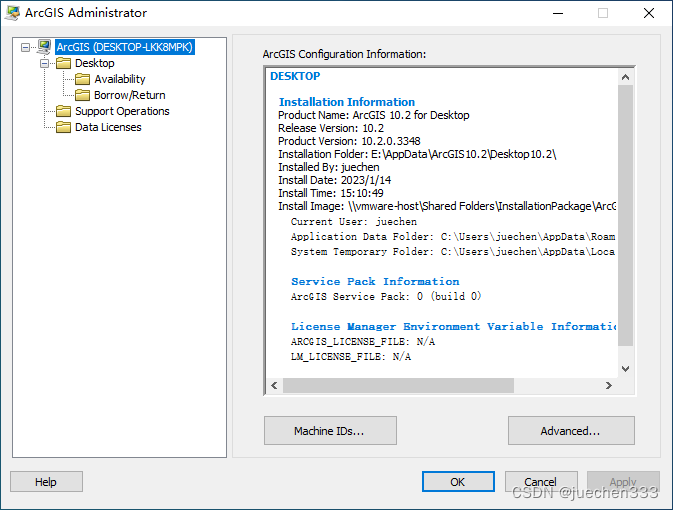Click the horizontal scrollbar thumb
This screenshot has height=510, width=673.
398,385
